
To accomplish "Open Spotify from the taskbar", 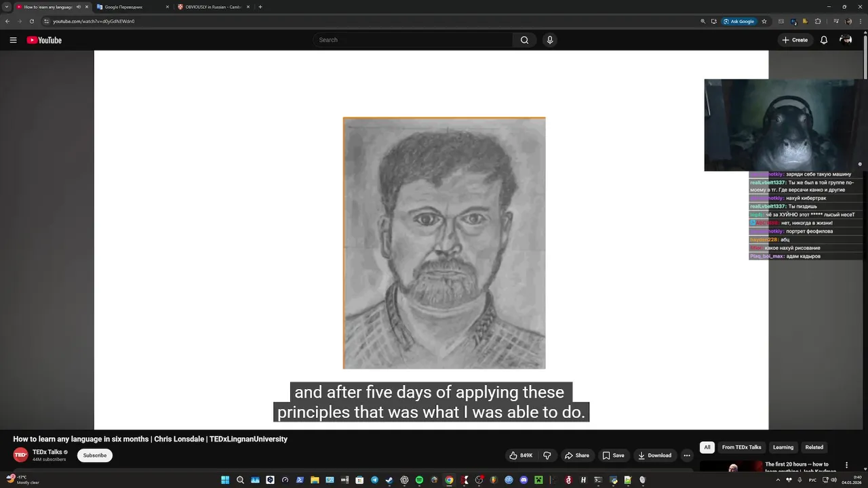I will 419,480.
